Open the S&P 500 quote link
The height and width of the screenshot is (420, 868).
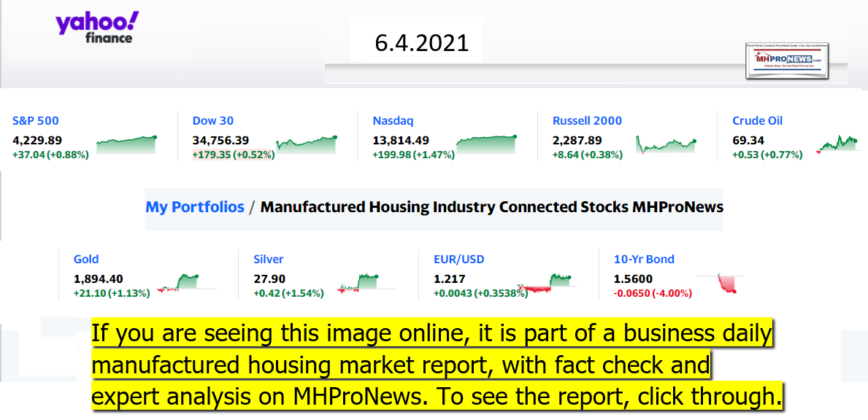pyautogui.click(x=36, y=121)
